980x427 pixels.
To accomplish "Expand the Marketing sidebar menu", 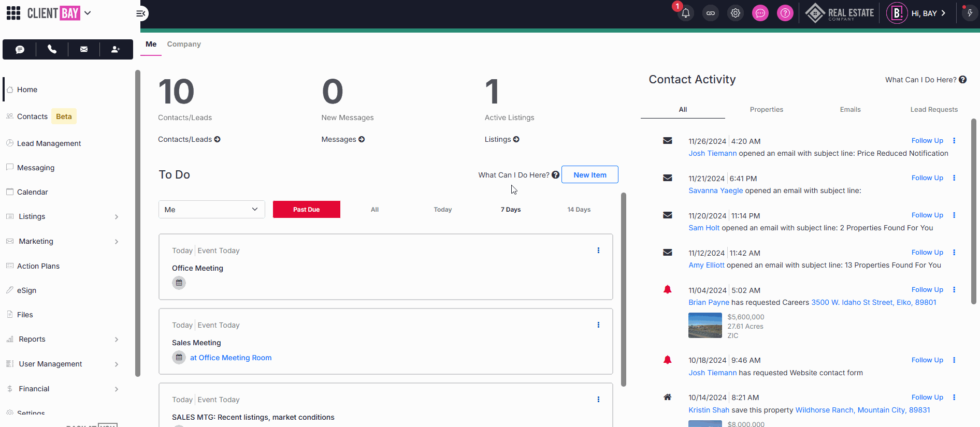I will (117, 242).
